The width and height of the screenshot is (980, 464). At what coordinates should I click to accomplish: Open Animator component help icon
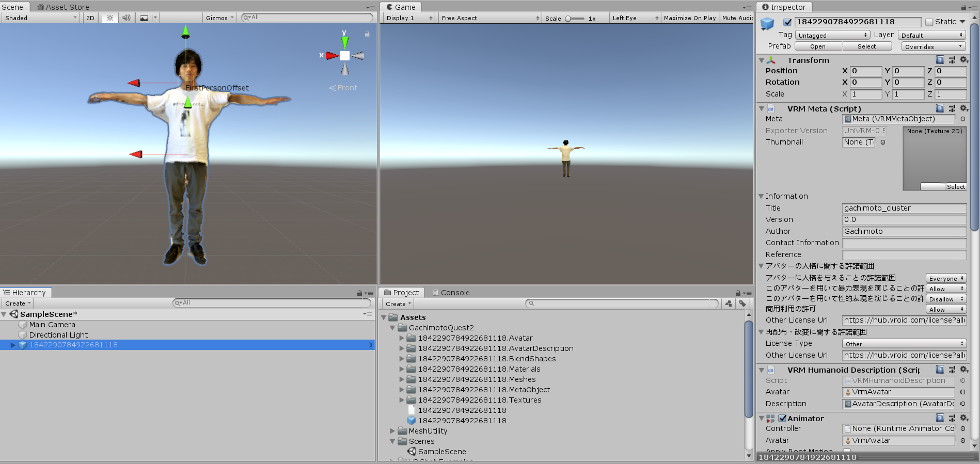click(x=940, y=418)
